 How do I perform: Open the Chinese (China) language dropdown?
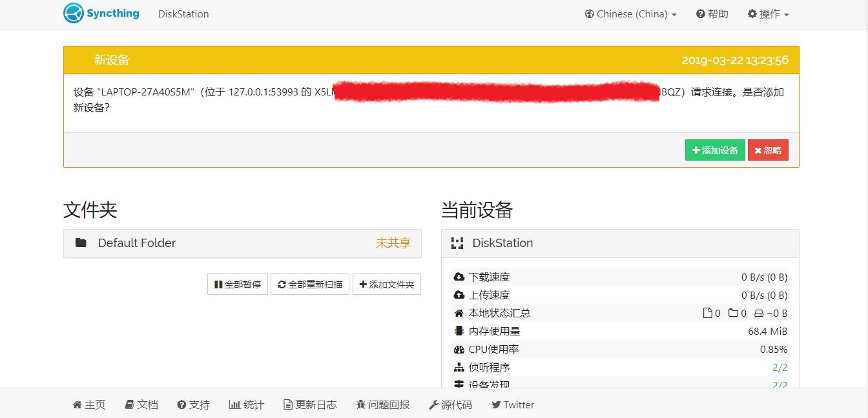pos(630,14)
